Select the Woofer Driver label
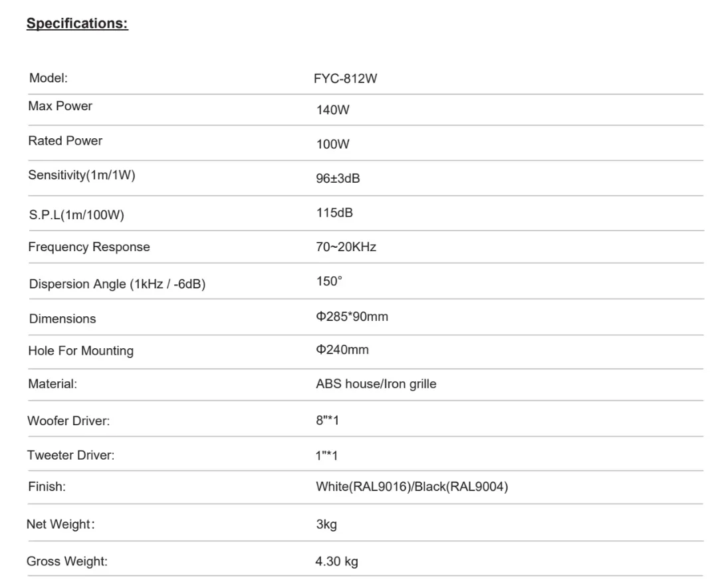 pos(68,421)
